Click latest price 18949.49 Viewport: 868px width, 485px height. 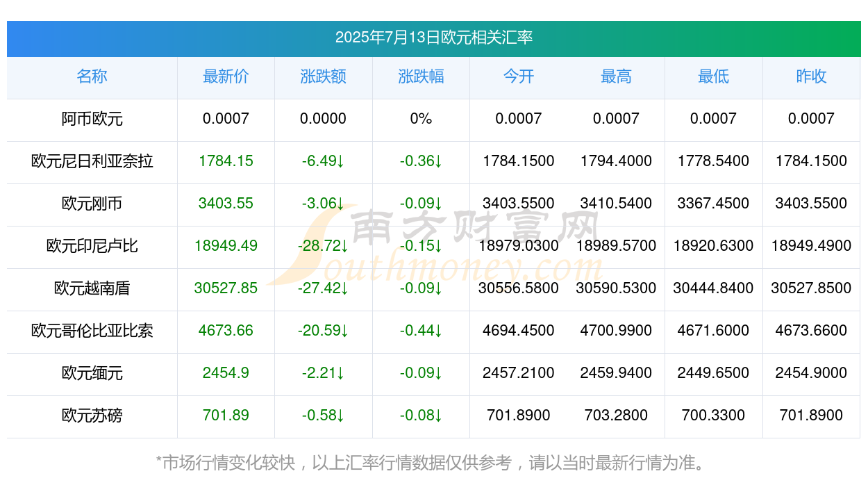[x=226, y=246]
